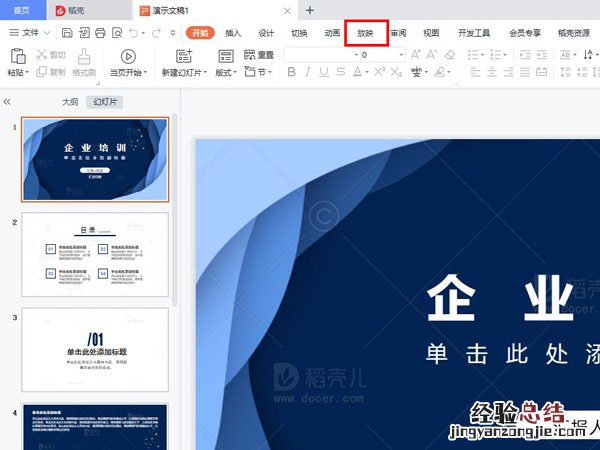This screenshot has height=450, width=600.
Task: Click the distributed alignment icon
Action: 541,72
